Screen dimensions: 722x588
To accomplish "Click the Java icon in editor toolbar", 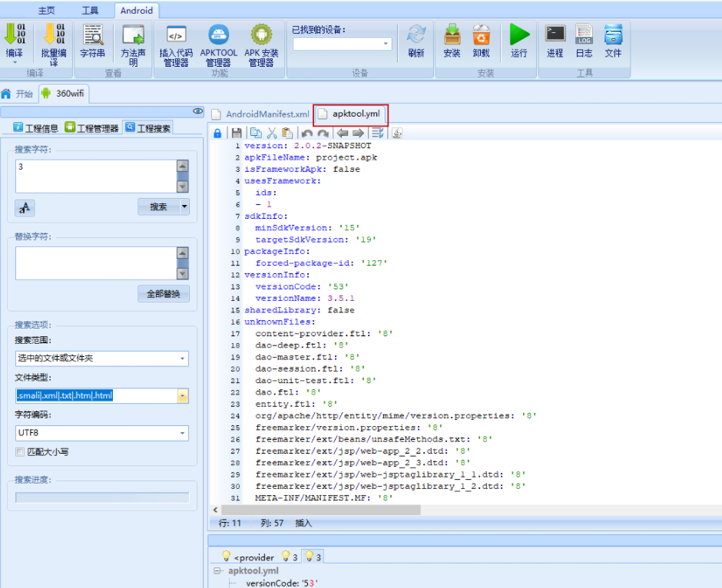I will 397,134.
